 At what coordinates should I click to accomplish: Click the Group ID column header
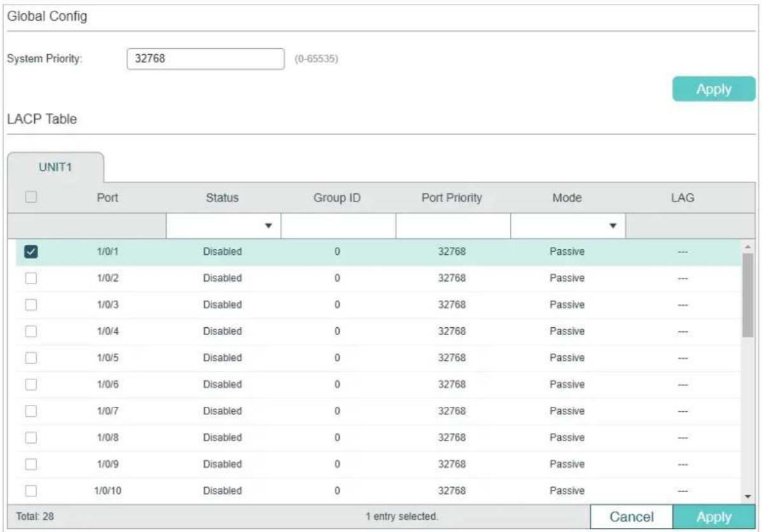click(x=336, y=198)
